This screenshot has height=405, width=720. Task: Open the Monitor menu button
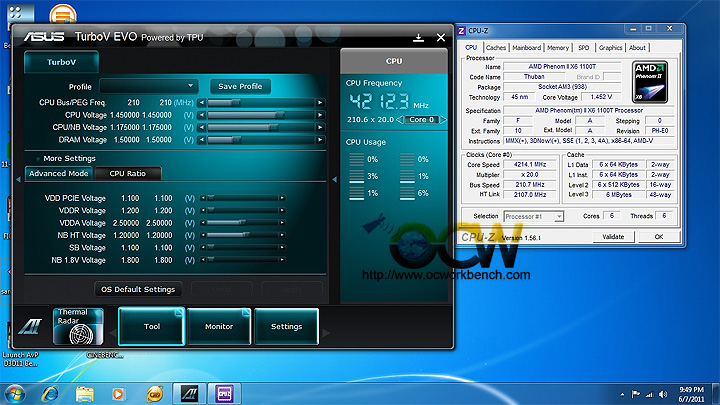[219, 326]
